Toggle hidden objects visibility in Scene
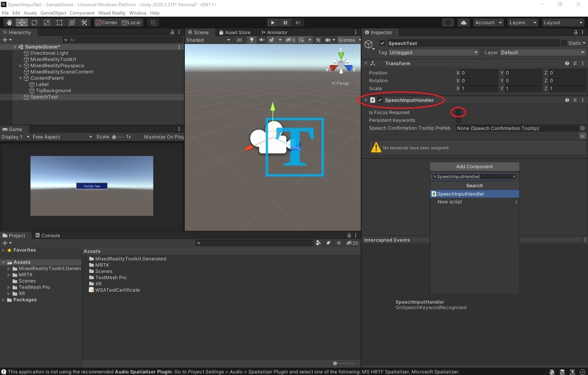Image resolution: width=588 pixels, height=375 pixels. pos(290,40)
